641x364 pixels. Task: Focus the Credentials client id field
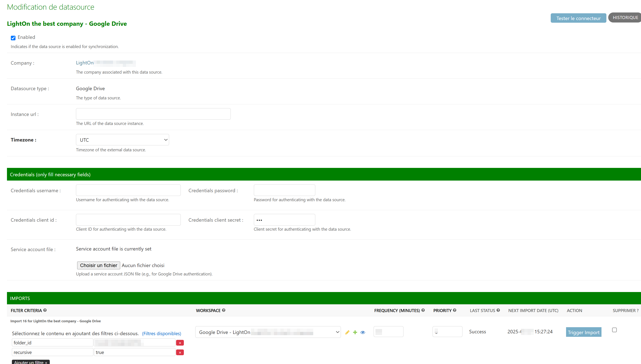128,219
